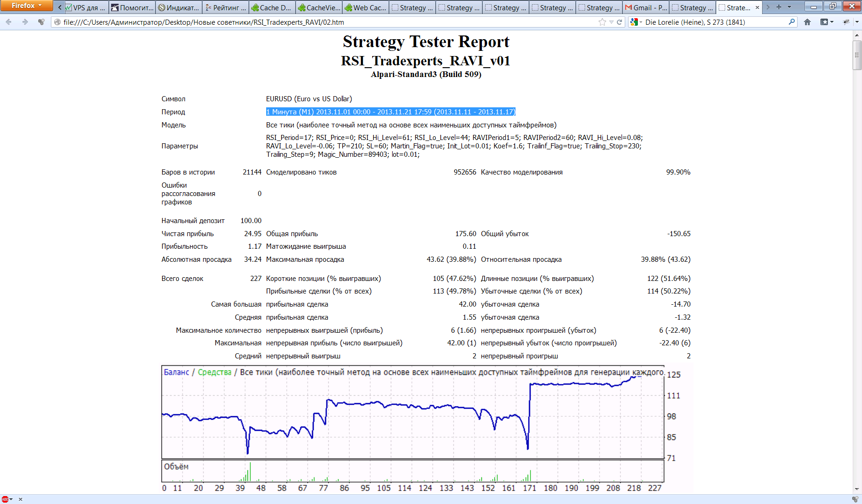Viewport: 862px width, 504px height.
Task: Open the Firefox main menu dropdown
Action: [x=26, y=6]
